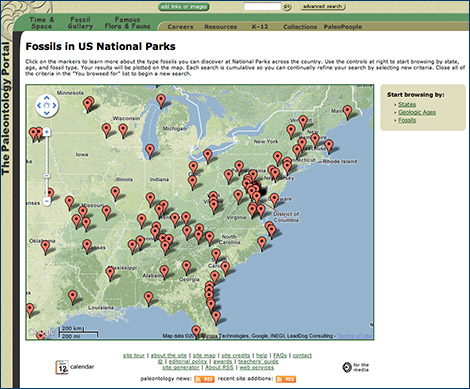Open the Careers tab
The height and width of the screenshot is (389, 470).
[x=180, y=27]
